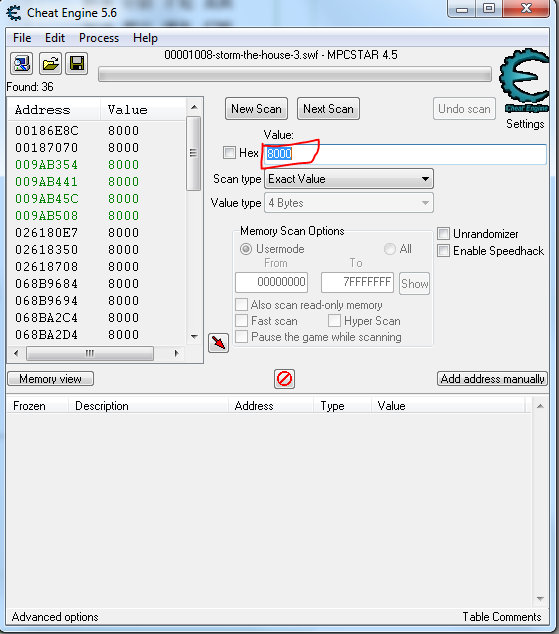Open the Process menu
The width and height of the screenshot is (559, 634).
[x=99, y=38]
